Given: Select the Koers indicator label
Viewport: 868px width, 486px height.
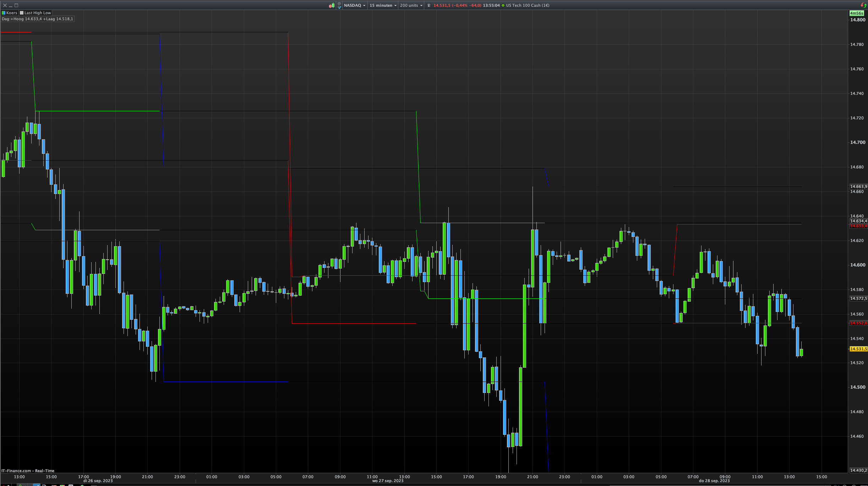Looking at the screenshot, I should (x=12, y=13).
